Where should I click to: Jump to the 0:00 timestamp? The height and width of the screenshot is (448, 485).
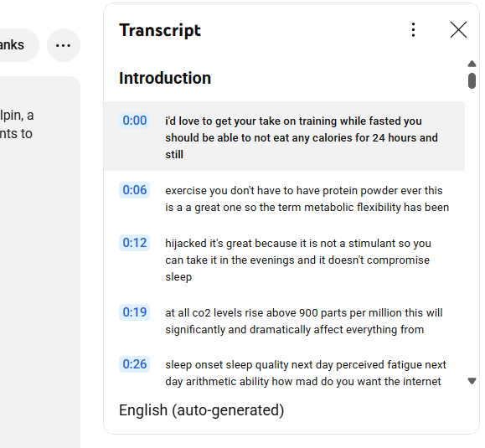[135, 121]
